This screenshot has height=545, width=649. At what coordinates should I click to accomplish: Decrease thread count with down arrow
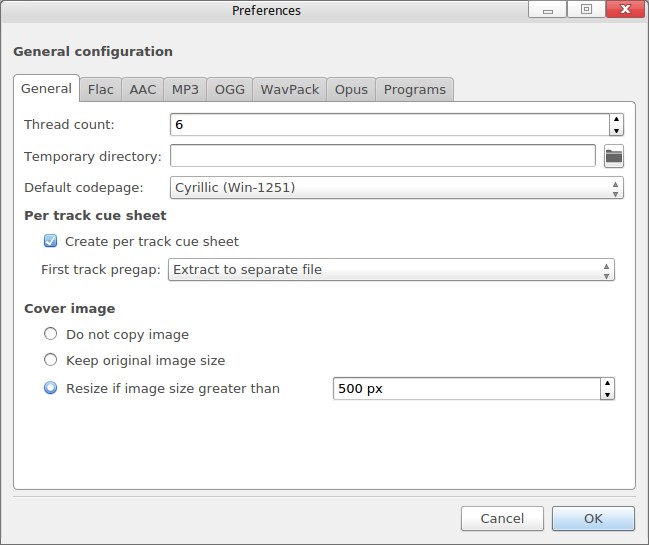tap(616, 130)
